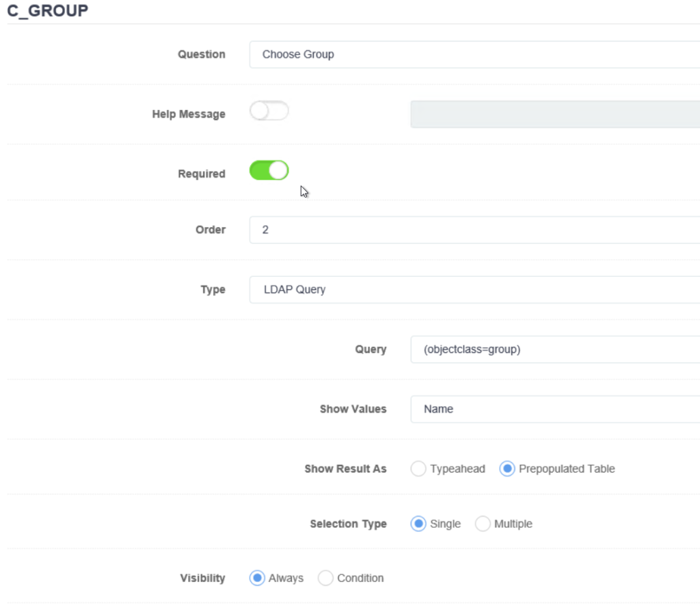Click the C_GROUP heading
Screen dimensions: 700x614
[x=46, y=10]
